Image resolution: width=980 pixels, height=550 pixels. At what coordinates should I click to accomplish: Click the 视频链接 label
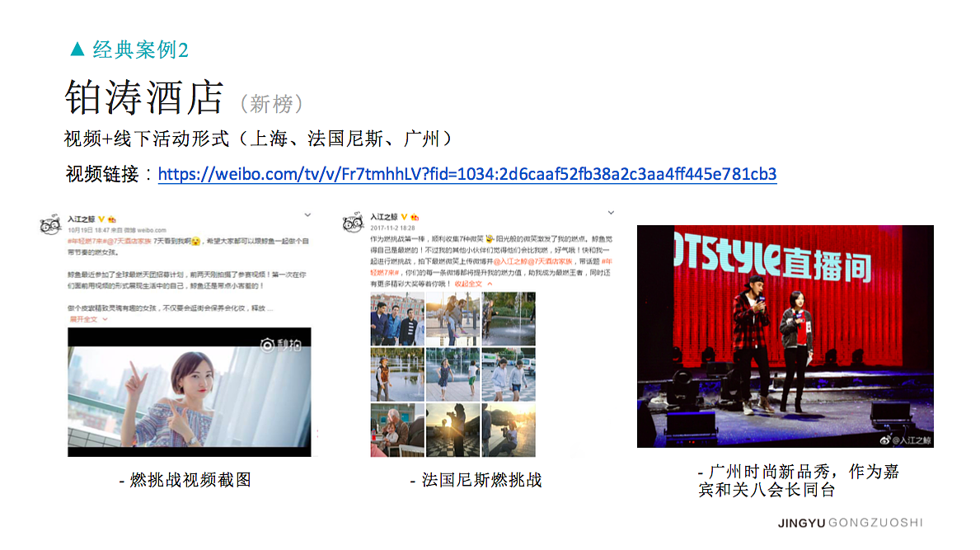(102, 174)
